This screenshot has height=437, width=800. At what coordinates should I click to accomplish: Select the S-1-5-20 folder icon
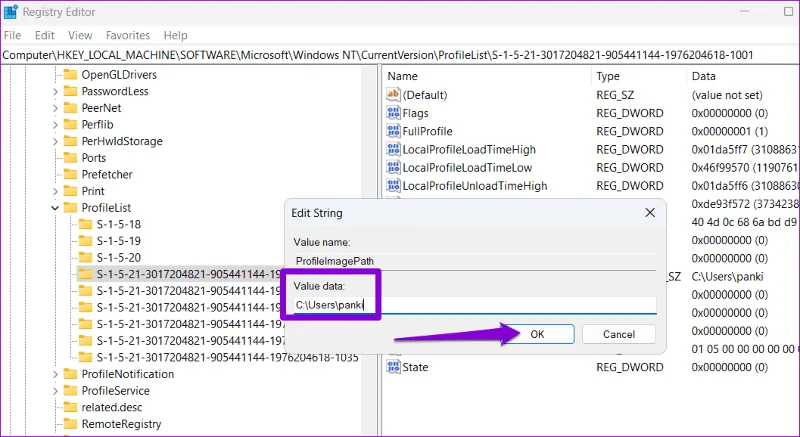[x=85, y=258]
